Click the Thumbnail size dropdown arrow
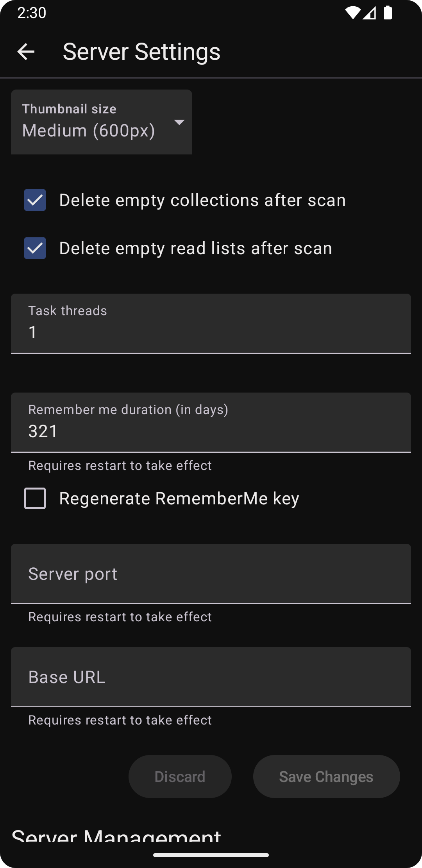Image resolution: width=422 pixels, height=868 pixels. click(x=179, y=122)
